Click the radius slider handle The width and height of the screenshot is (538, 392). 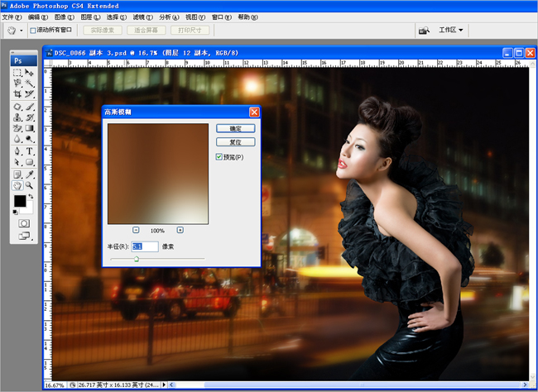tap(137, 259)
